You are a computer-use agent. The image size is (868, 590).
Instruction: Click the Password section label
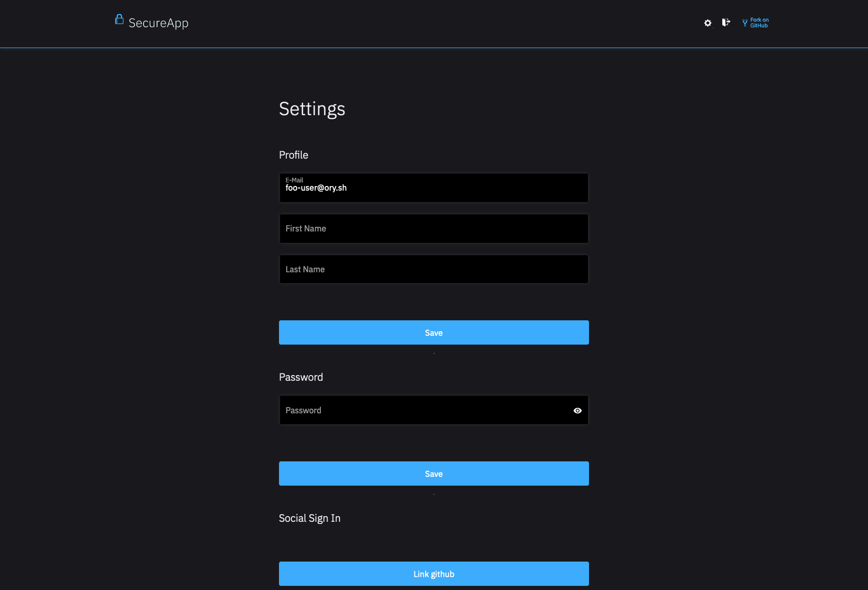click(301, 377)
